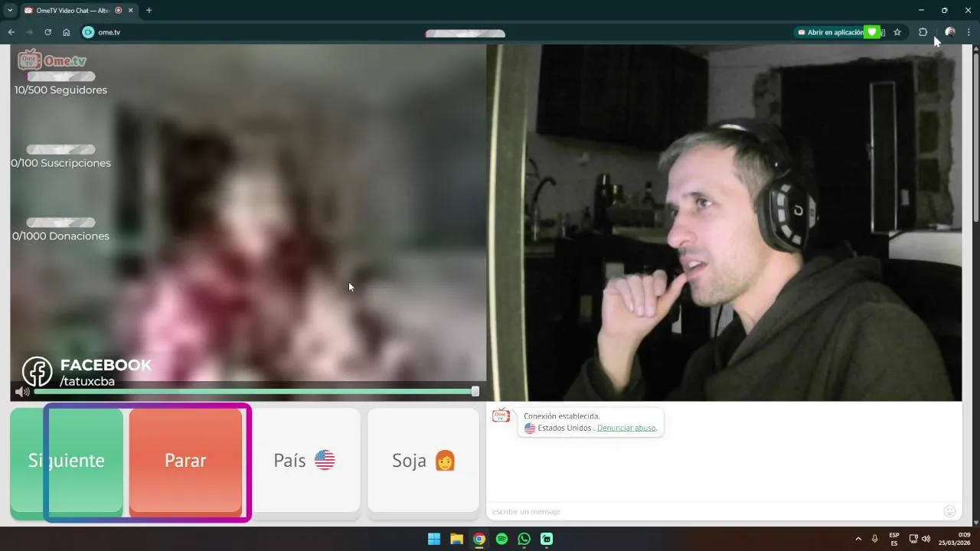Open the green app icon after WhatsApp
Viewport: 980px width, 551px height.
coord(547,539)
